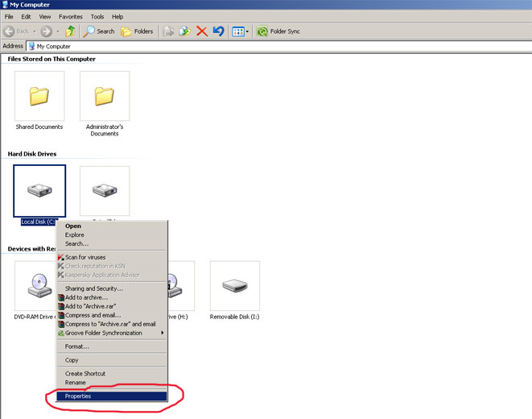Click the My Computer title bar icon
This screenshot has width=532, height=419.
click(x=5, y=4)
